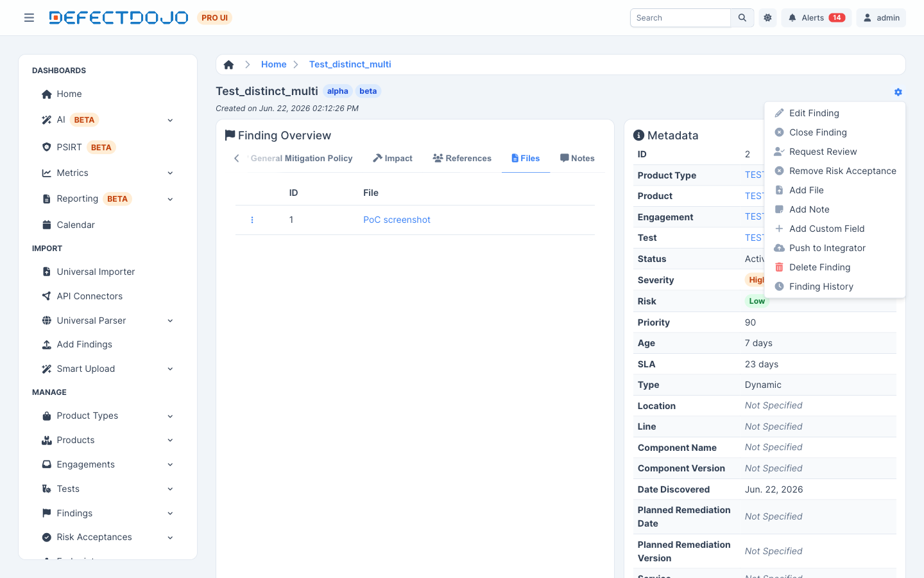924x578 pixels.
Task: Select the alpha tag
Action: tap(338, 91)
